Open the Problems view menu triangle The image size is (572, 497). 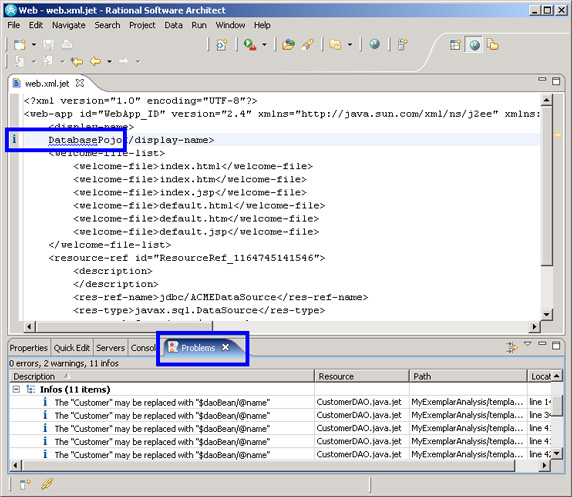pyautogui.click(x=527, y=344)
